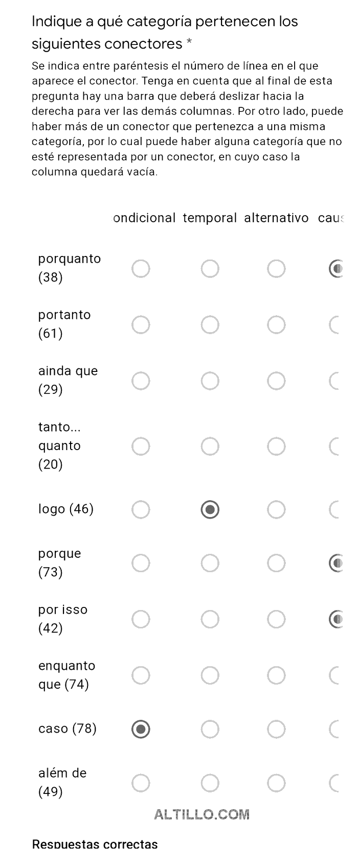Click the temporal column header
The height and width of the screenshot is (868, 358).
pyautogui.click(x=210, y=218)
